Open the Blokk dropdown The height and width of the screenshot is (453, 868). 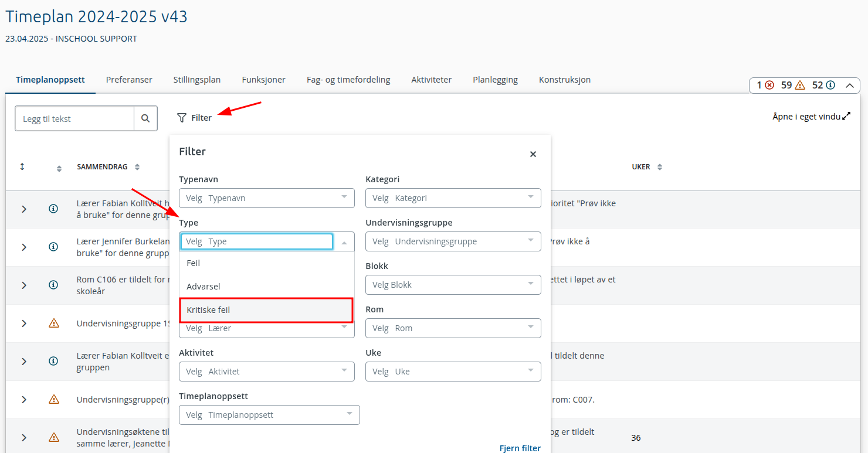pyautogui.click(x=453, y=285)
